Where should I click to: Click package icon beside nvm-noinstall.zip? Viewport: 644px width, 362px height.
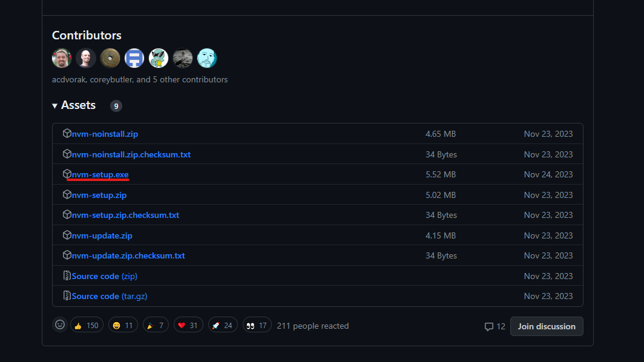pos(67,133)
